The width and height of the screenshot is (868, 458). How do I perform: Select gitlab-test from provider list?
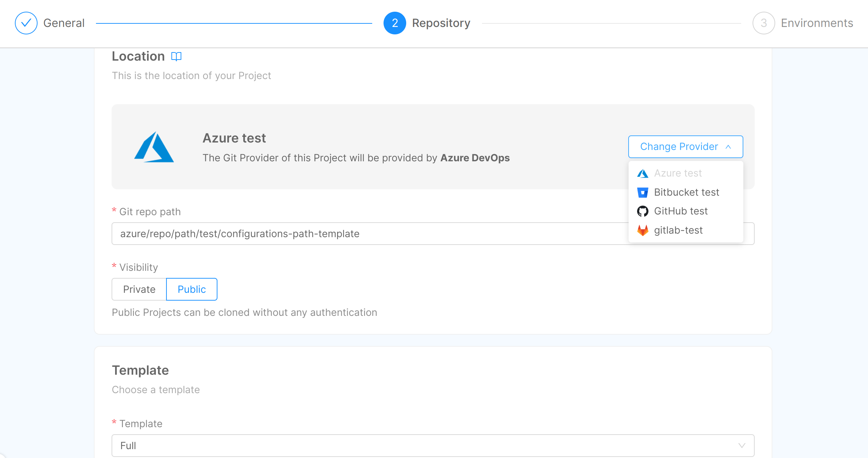678,230
